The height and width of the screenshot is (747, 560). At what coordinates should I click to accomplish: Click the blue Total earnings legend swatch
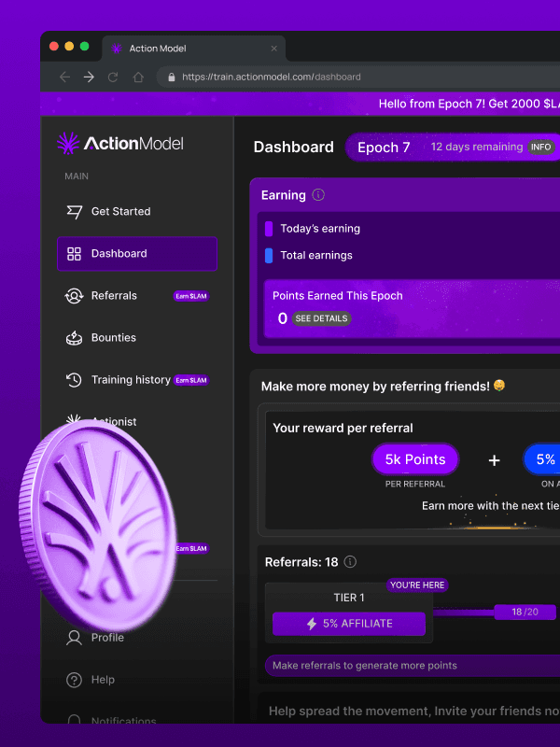(x=269, y=255)
